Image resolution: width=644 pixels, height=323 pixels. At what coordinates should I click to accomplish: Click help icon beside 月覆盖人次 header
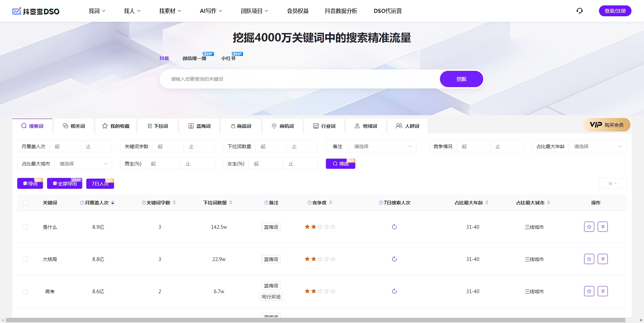(x=82, y=203)
